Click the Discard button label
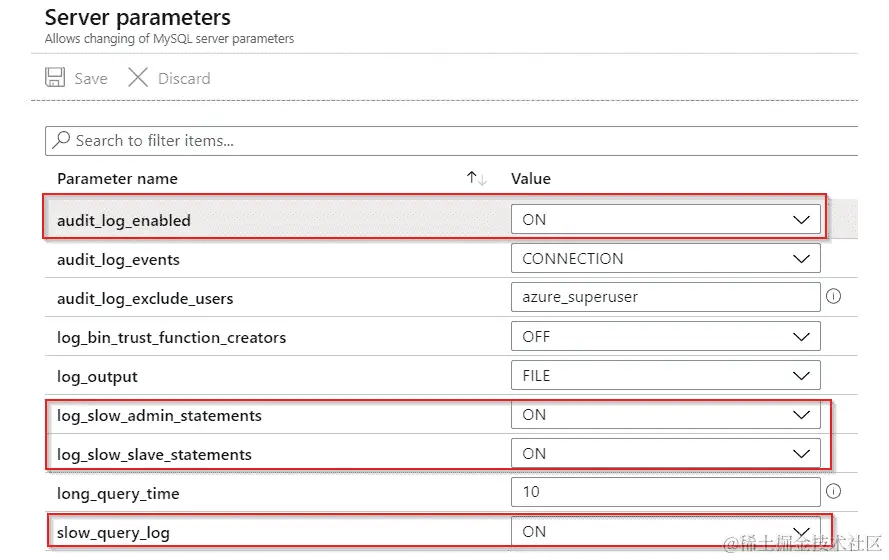Viewport: 889px width, 560px height. tap(184, 78)
